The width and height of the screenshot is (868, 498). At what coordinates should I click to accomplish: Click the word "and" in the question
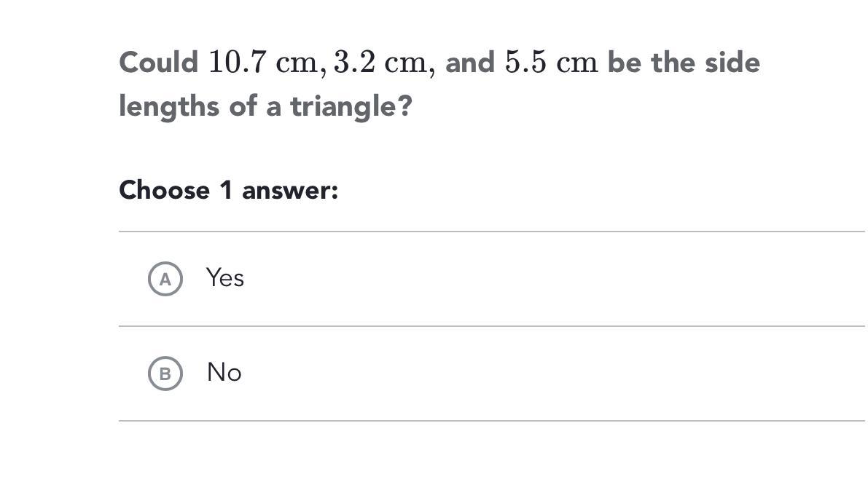tap(470, 63)
